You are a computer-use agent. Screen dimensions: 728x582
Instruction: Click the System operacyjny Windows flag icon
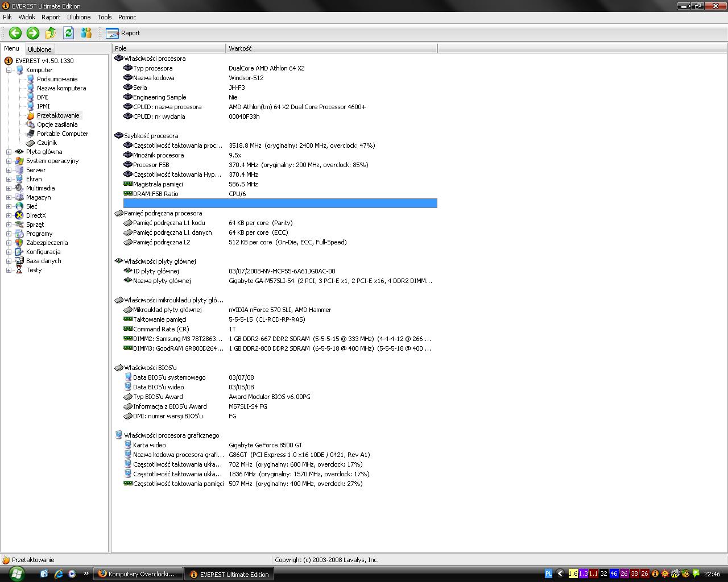tap(20, 161)
